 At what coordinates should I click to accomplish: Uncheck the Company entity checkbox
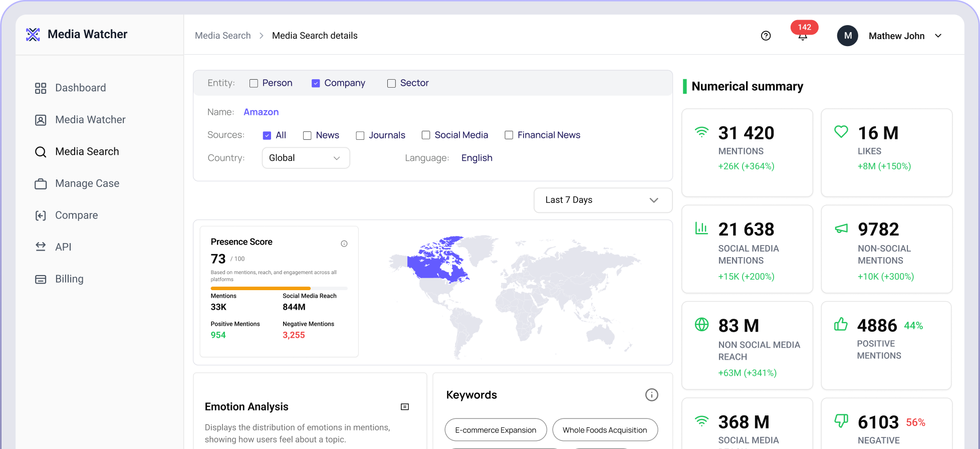click(316, 83)
